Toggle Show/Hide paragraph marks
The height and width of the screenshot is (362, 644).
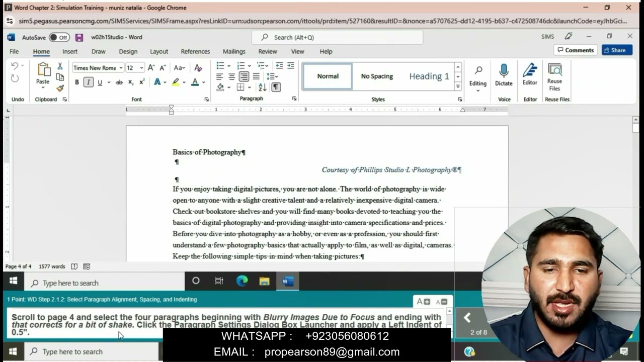tap(276, 87)
